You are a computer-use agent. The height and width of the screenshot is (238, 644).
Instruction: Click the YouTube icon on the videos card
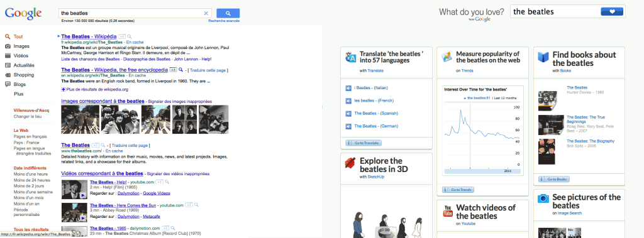tap(447, 212)
